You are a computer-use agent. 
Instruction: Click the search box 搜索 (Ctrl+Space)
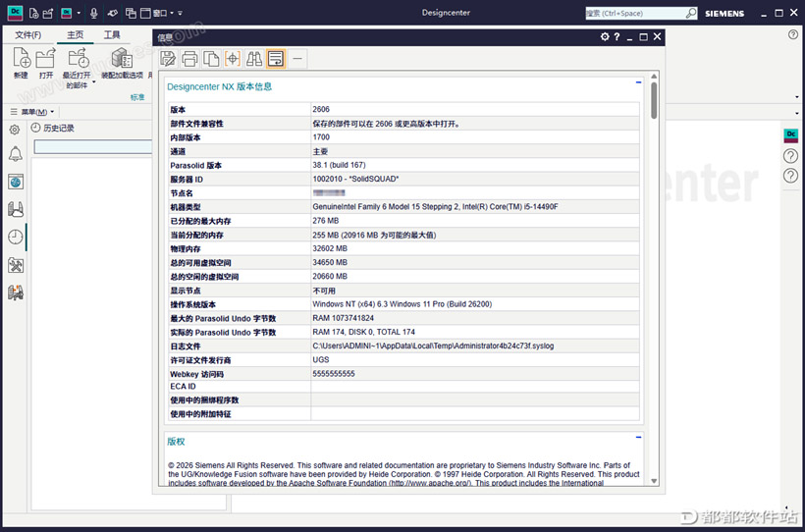coord(635,14)
